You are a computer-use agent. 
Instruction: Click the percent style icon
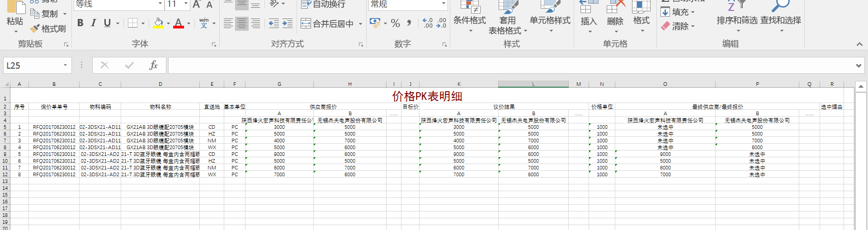pyautogui.click(x=395, y=23)
